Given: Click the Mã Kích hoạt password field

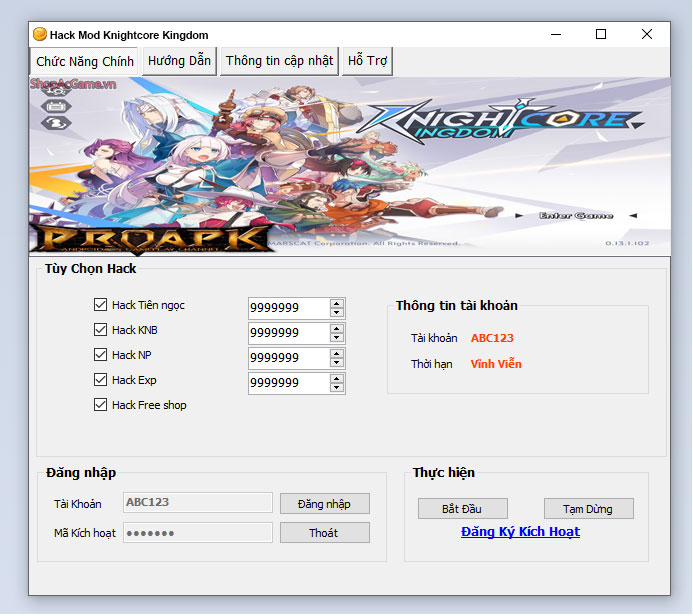Looking at the screenshot, I should (198, 532).
